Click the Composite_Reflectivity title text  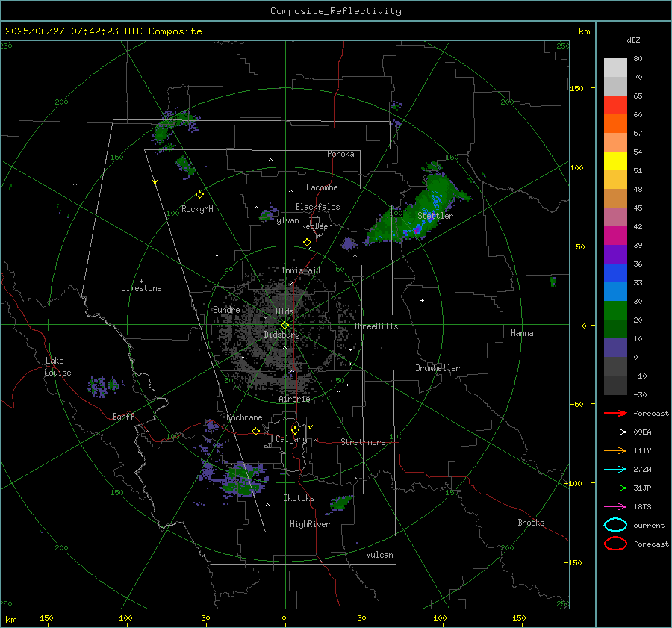(x=336, y=11)
